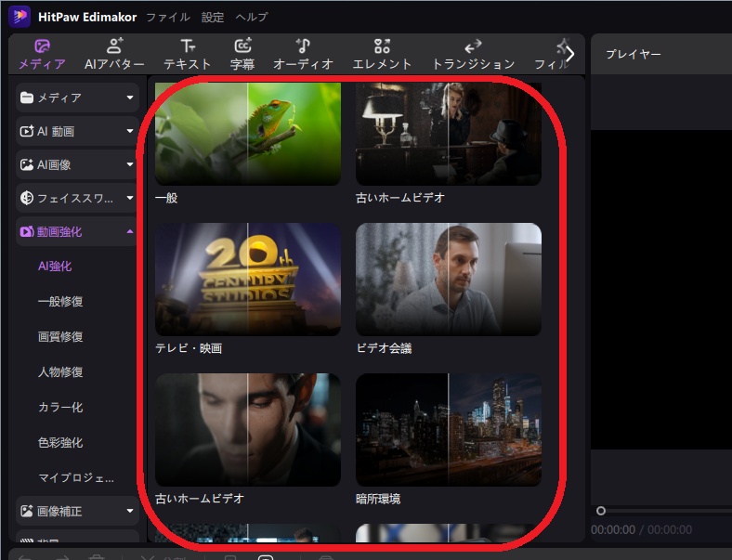Click the AI画像 sidebar icon

point(27,164)
